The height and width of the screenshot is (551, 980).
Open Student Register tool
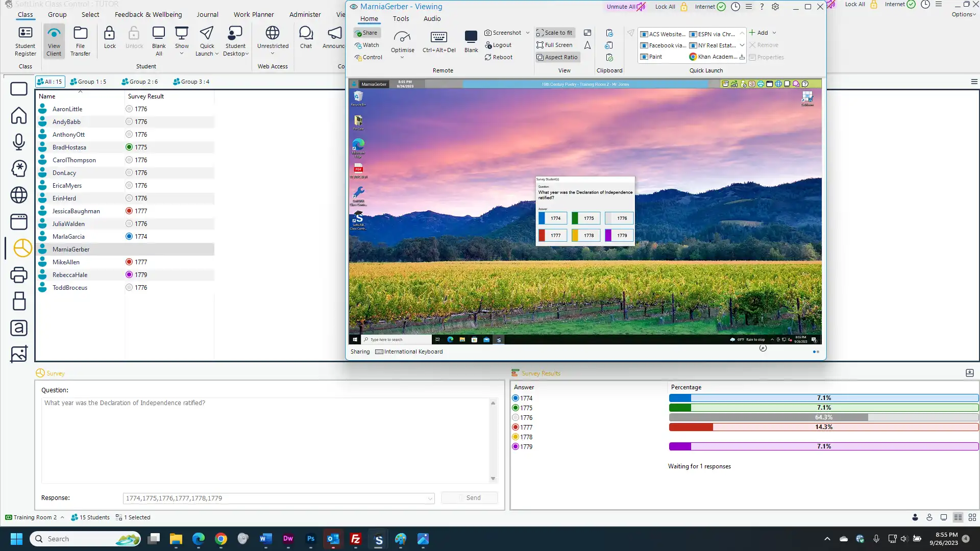pyautogui.click(x=25, y=41)
